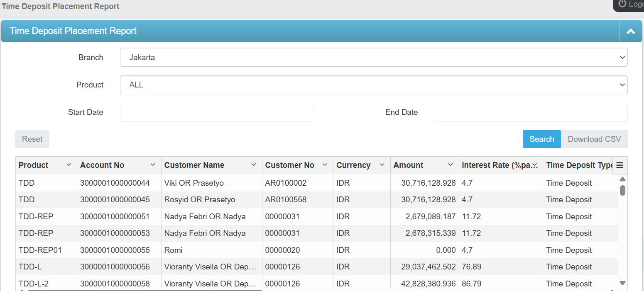Open the Interest Rate column dropdown

536,165
